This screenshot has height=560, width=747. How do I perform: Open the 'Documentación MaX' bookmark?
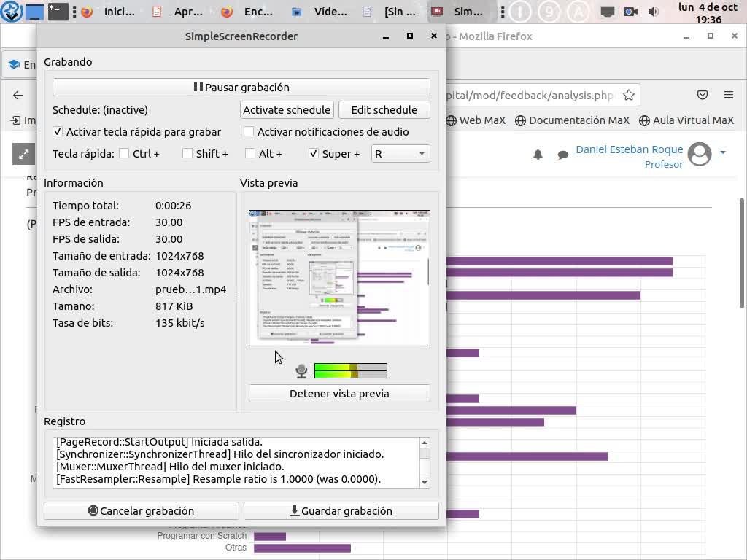tap(572, 120)
